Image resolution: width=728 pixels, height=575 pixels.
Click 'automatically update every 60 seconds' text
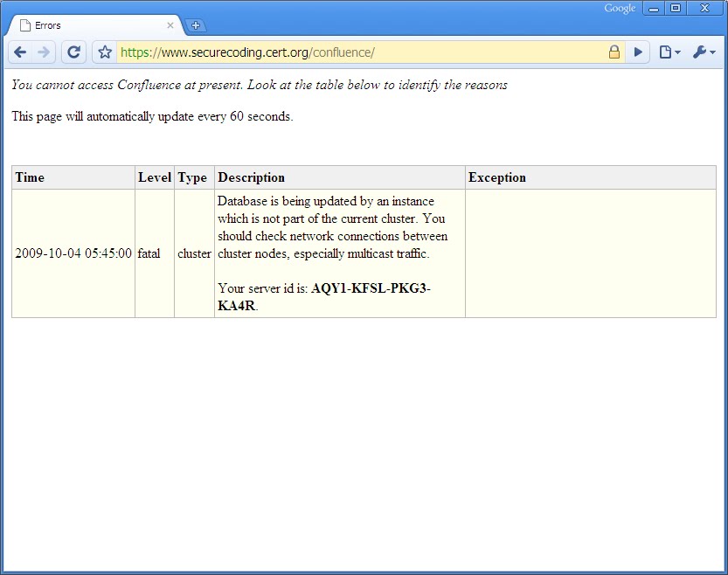pyautogui.click(x=152, y=116)
